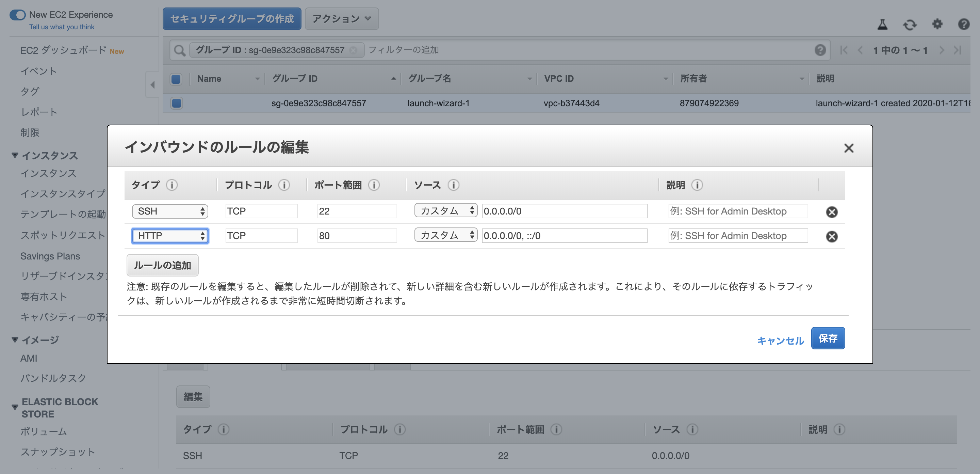980x474 pixels.
Task: Save the inbound rules with 保存
Action: (828, 338)
